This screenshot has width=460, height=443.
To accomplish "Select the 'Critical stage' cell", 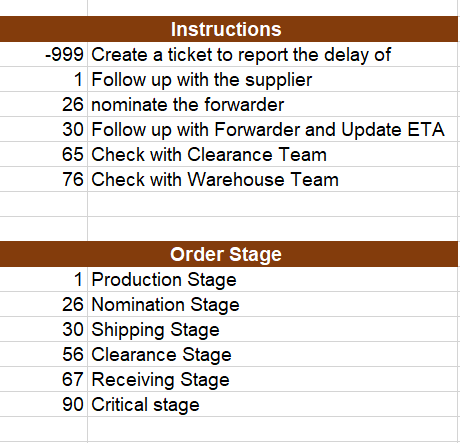I will tap(273, 404).
